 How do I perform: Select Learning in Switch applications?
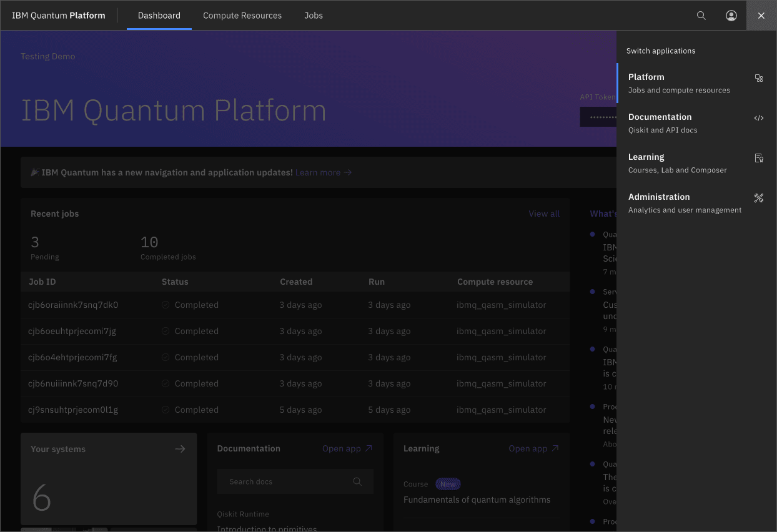696,163
